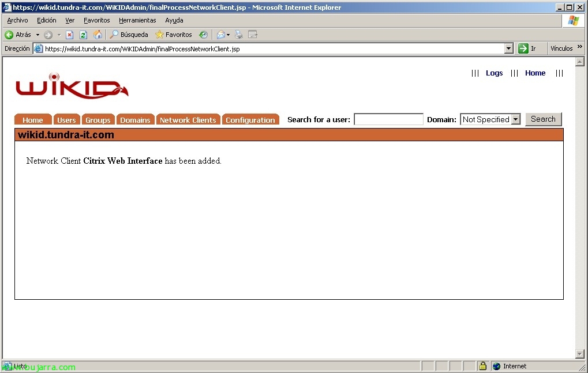
Task: Click the Windows flag logo throbber
Action: (x=574, y=21)
